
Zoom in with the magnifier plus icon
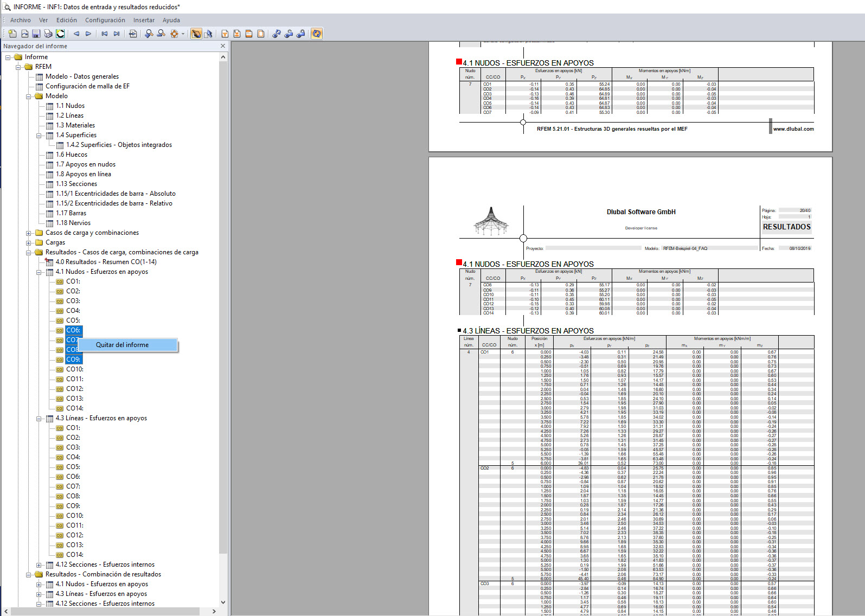[x=149, y=34]
